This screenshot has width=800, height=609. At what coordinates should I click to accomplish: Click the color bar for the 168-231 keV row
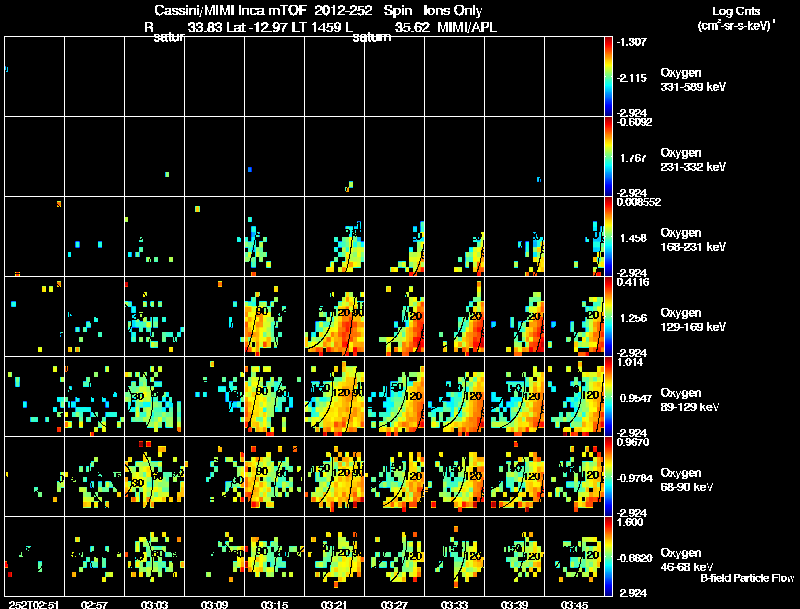(608, 237)
